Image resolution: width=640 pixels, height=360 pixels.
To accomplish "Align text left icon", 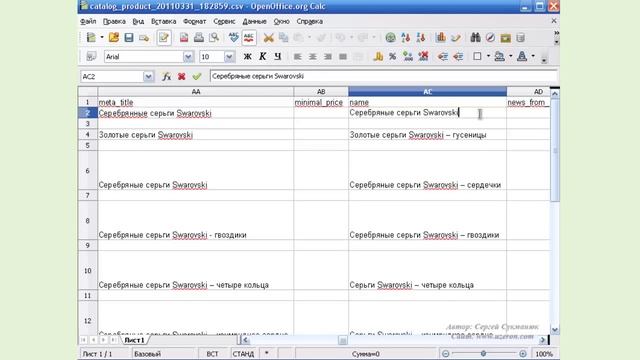I will 298,56.
